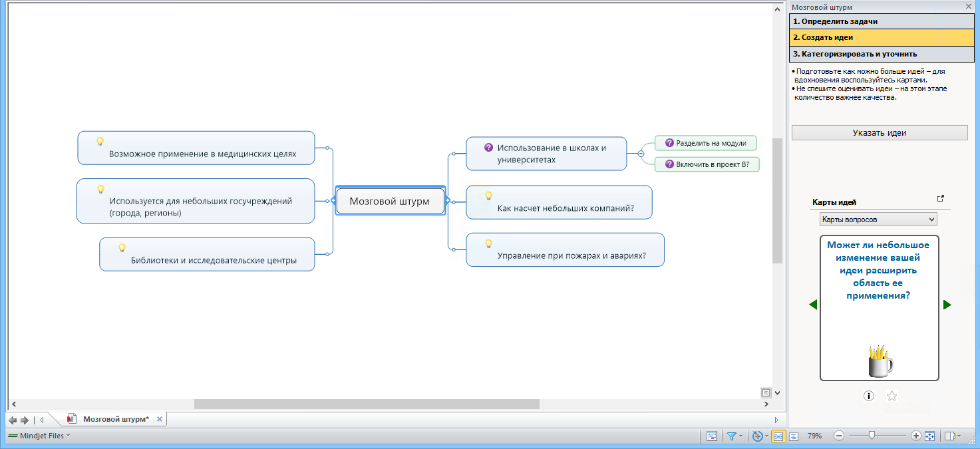Show next idea card with right green arrow

pyautogui.click(x=947, y=305)
